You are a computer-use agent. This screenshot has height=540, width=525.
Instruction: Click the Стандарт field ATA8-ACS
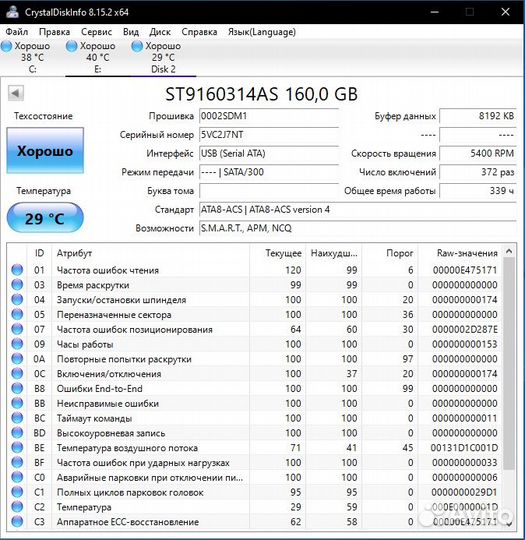[358, 209]
